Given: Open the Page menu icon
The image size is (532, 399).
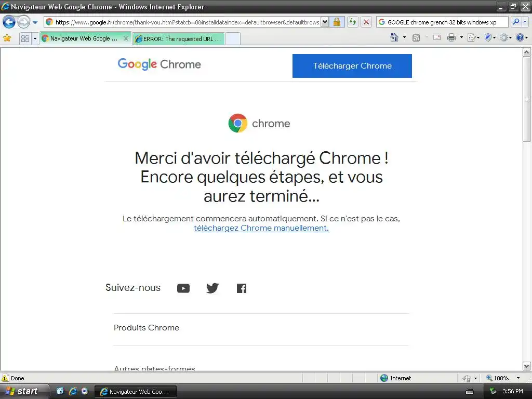Looking at the screenshot, I should (473, 37).
